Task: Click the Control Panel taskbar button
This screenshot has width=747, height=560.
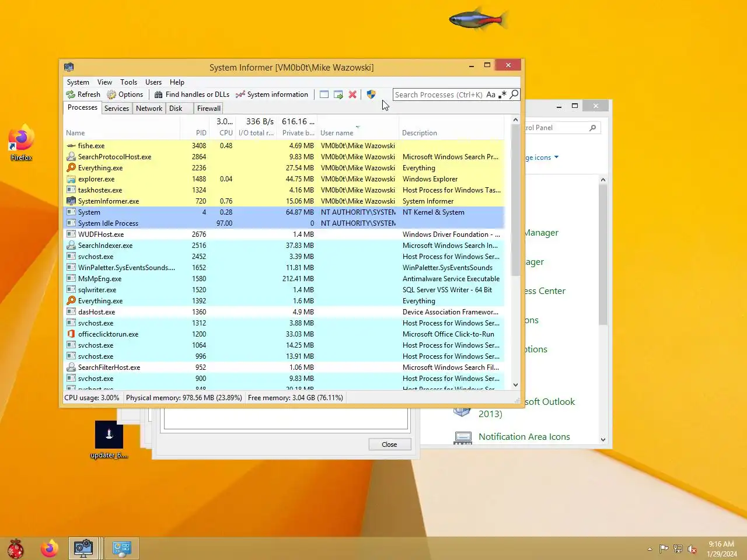Action: tap(121, 548)
